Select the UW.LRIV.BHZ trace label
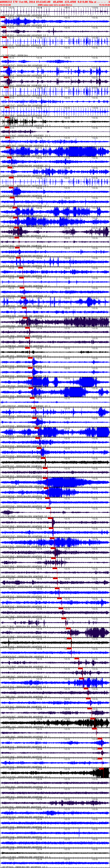This screenshot has height=868, width=110. (x=25, y=637)
